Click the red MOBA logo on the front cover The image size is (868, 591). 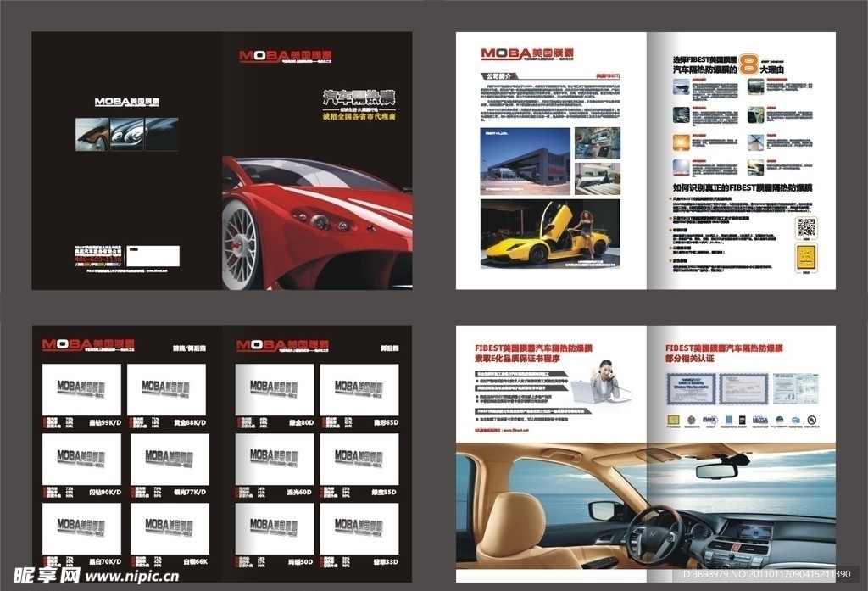285,55
